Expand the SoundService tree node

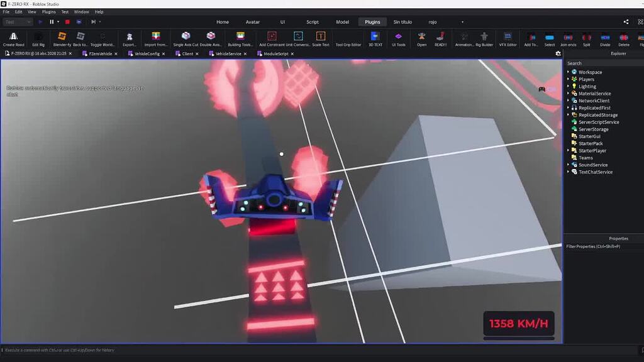pyautogui.click(x=569, y=165)
